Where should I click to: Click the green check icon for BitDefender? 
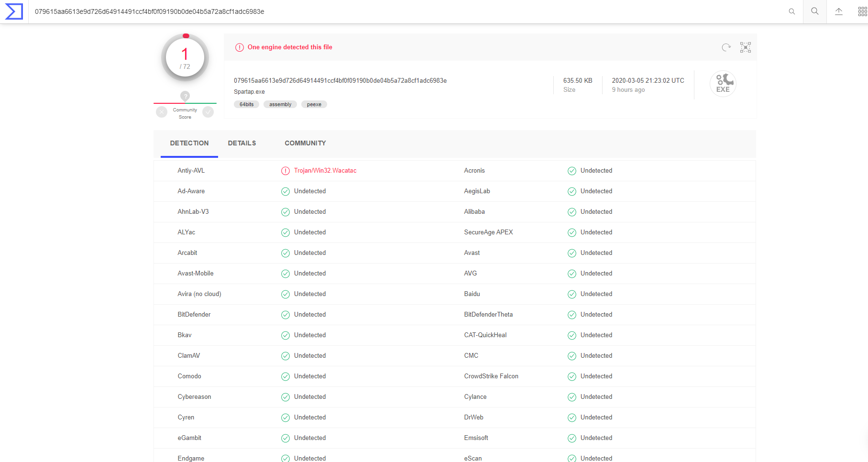286,315
